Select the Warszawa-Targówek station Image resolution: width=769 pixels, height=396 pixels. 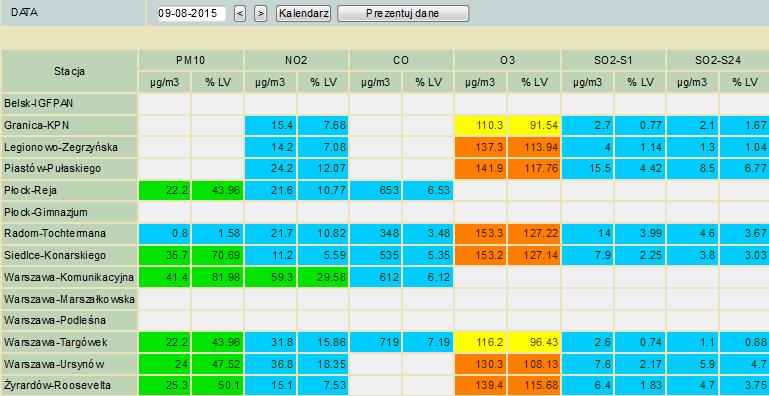pos(69,342)
